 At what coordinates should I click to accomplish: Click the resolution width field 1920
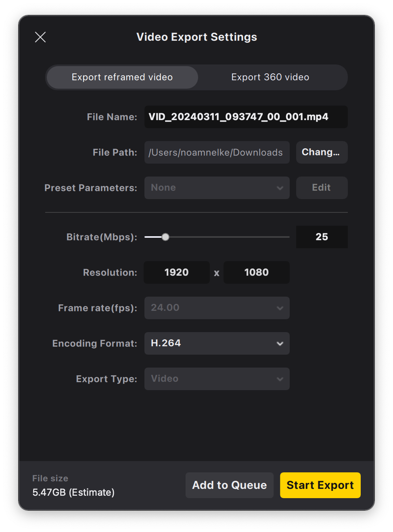click(177, 272)
